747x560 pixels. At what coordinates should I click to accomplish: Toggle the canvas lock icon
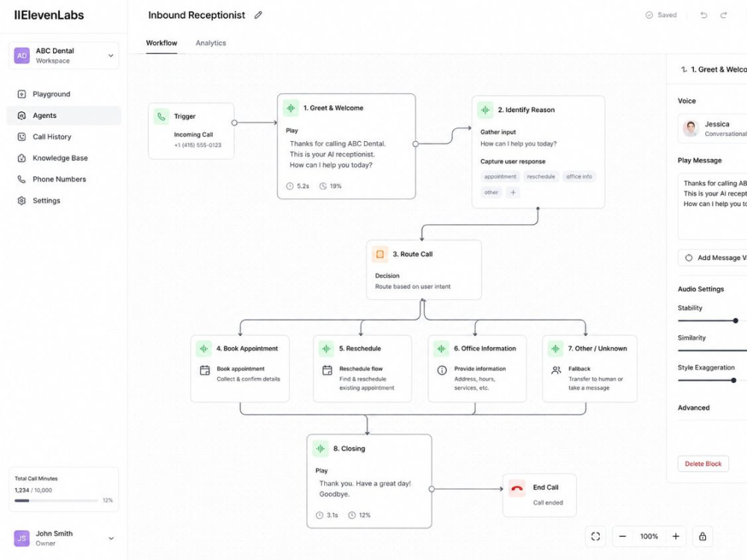pyautogui.click(x=703, y=537)
